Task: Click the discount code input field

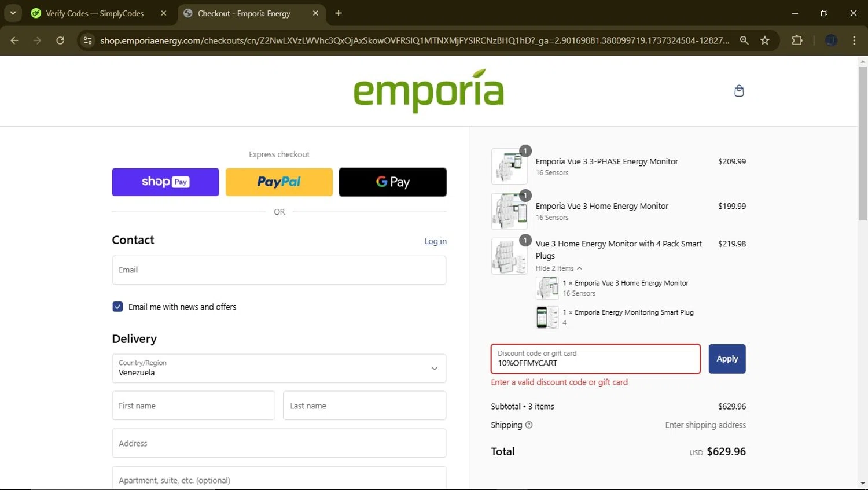Action: click(x=595, y=359)
